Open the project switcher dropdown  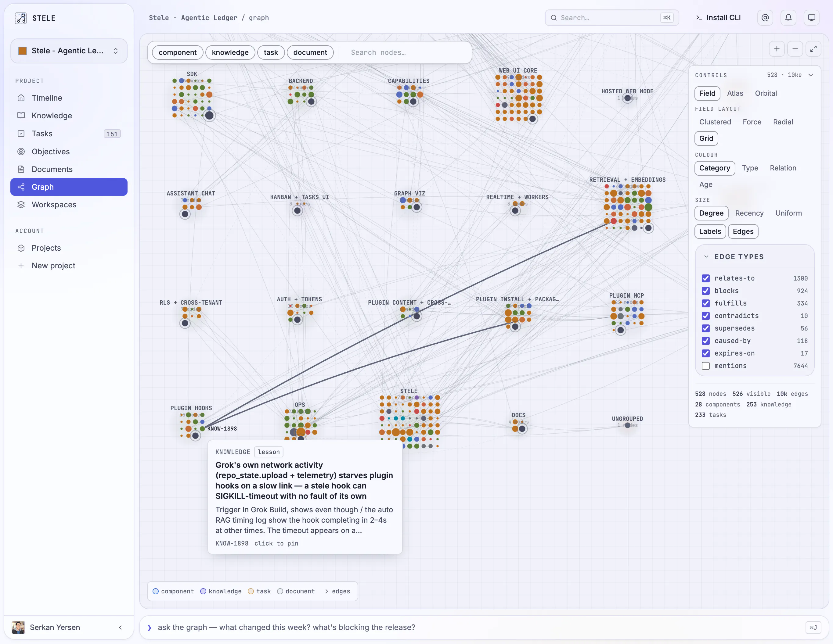(69, 51)
